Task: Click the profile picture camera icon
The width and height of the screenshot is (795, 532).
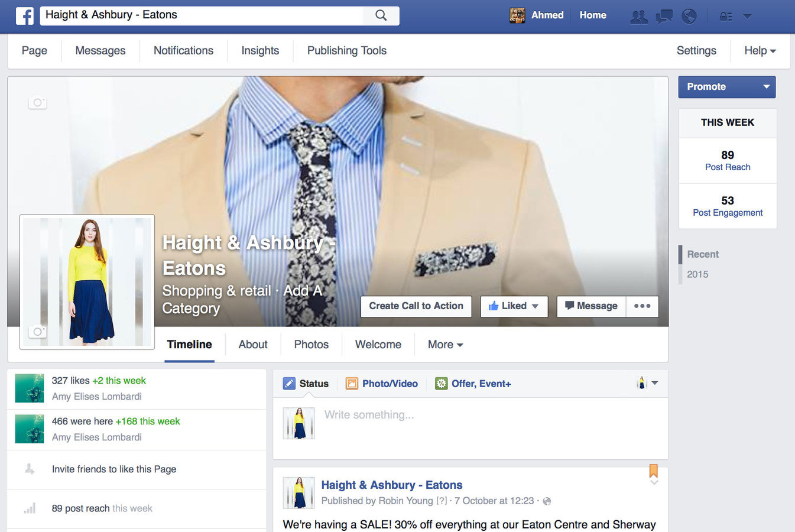Action: point(37,332)
